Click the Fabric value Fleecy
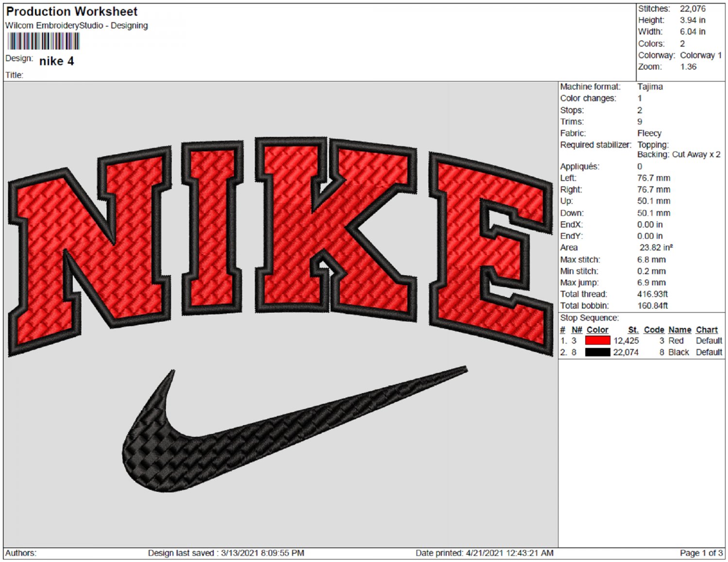The image size is (728, 562). (x=649, y=133)
